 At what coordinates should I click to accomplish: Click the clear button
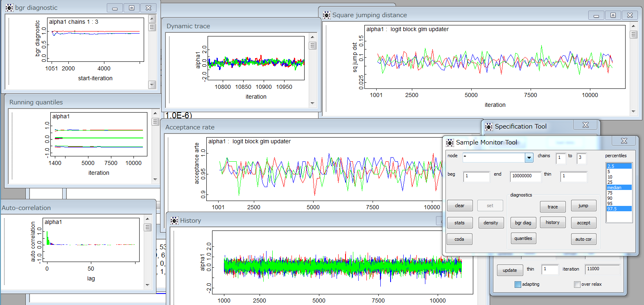point(460,206)
